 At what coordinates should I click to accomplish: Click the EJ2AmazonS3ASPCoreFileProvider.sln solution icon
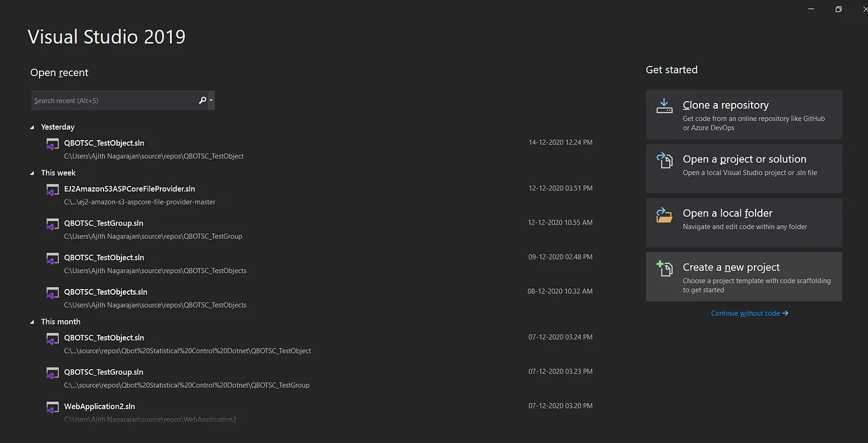pos(52,190)
